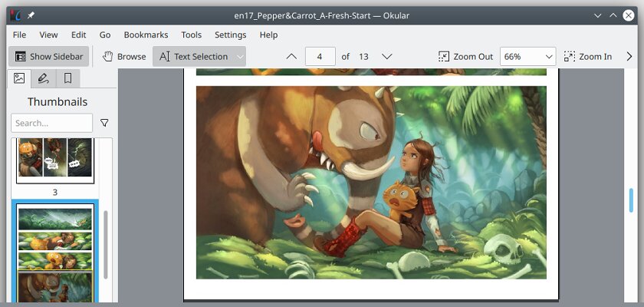Viewport: 644px width, 307px height.
Task: Go to the previous page with up chevron
Action: (x=291, y=57)
